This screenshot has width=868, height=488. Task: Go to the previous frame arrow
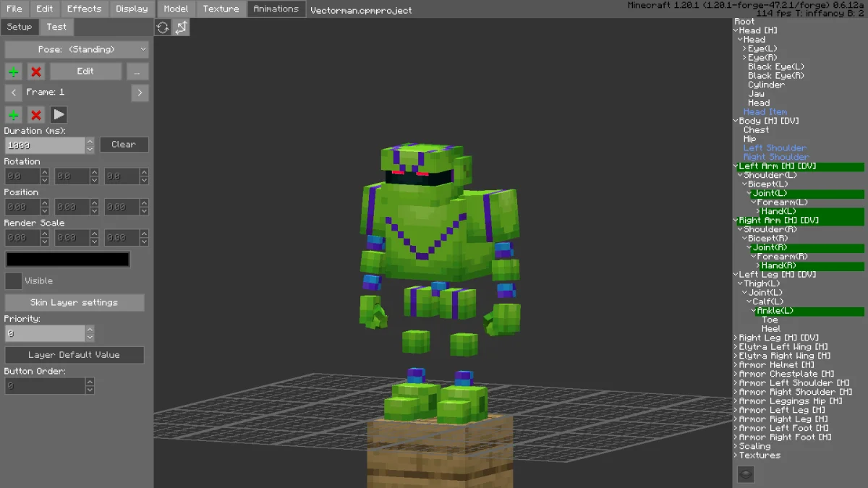click(x=14, y=93)
